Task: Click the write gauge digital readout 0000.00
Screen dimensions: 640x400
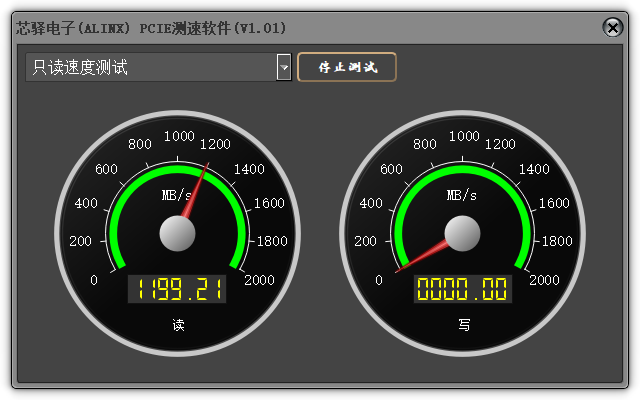Action: 462,289
